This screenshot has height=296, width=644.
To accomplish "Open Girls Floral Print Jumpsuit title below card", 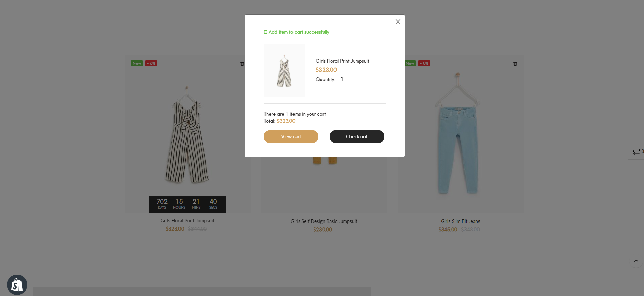I will point(187,221).
